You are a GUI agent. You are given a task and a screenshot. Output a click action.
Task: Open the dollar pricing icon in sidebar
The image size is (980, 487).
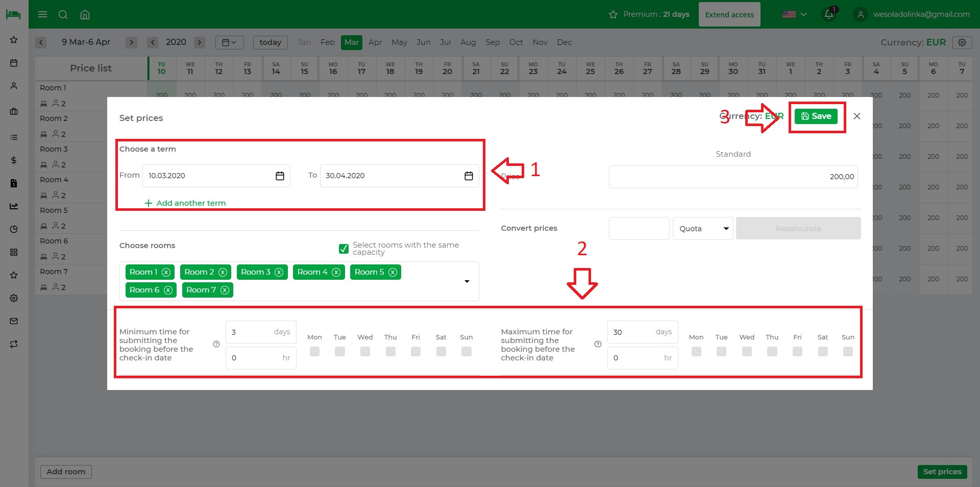pos(14,160)
